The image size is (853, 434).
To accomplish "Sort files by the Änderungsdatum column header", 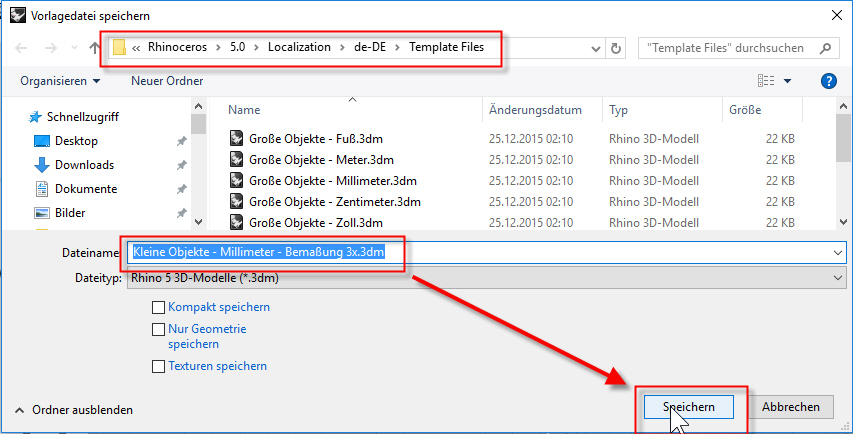I will click(x=535, y=110).
